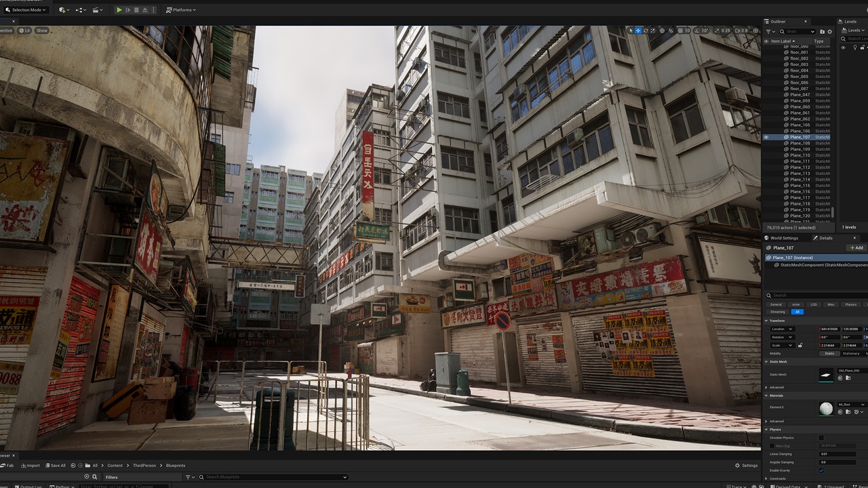Toggle visibility eye for Plane_107
868x488 pixels.
click(x=766, y=137)
